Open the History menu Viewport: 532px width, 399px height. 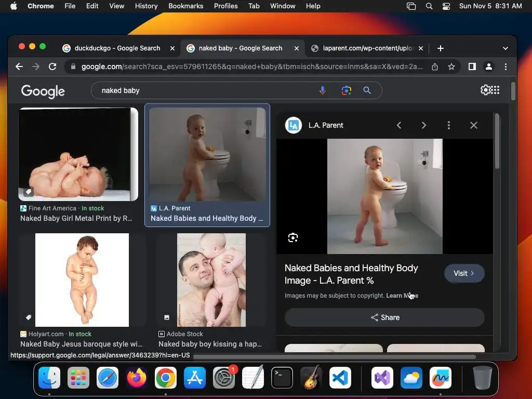coord(146,6)
